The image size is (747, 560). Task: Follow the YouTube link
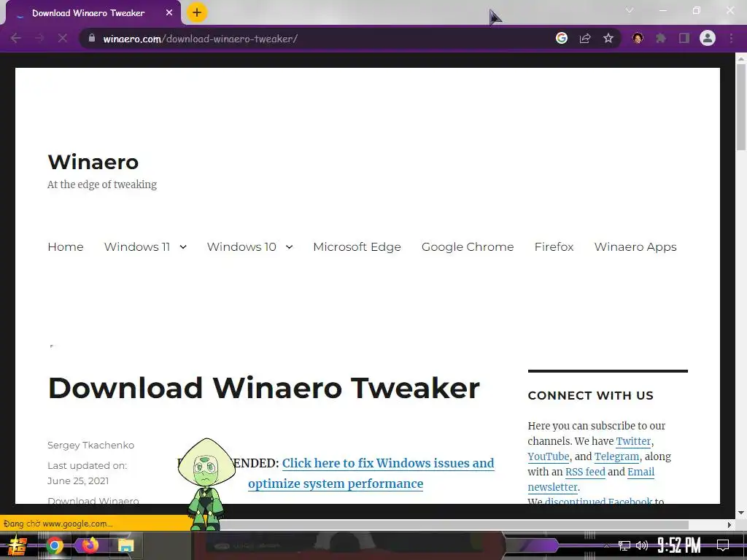point(549,456)
